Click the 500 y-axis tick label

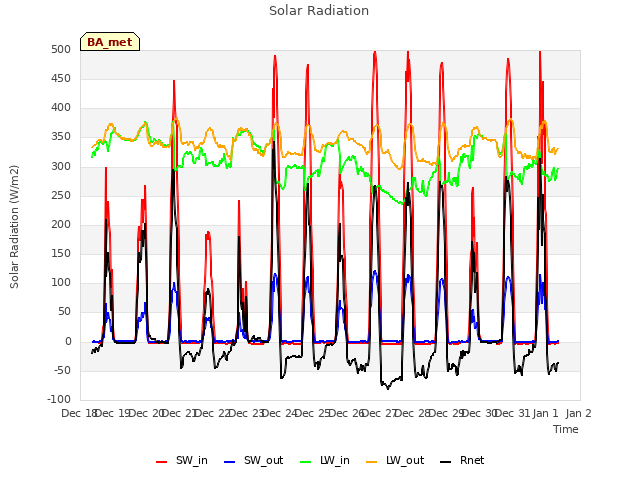tap(61, 49)
